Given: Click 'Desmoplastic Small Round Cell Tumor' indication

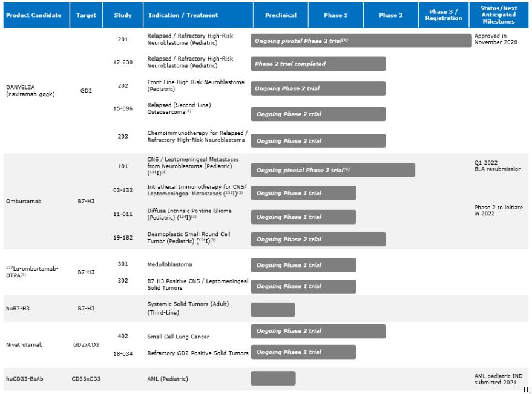Looking at the screenshot, I should (x=189, y=238).
